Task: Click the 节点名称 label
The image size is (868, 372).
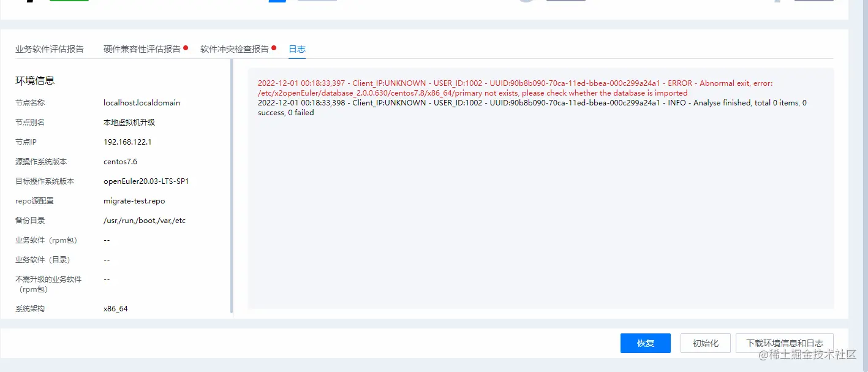Action: coord(30,103)
